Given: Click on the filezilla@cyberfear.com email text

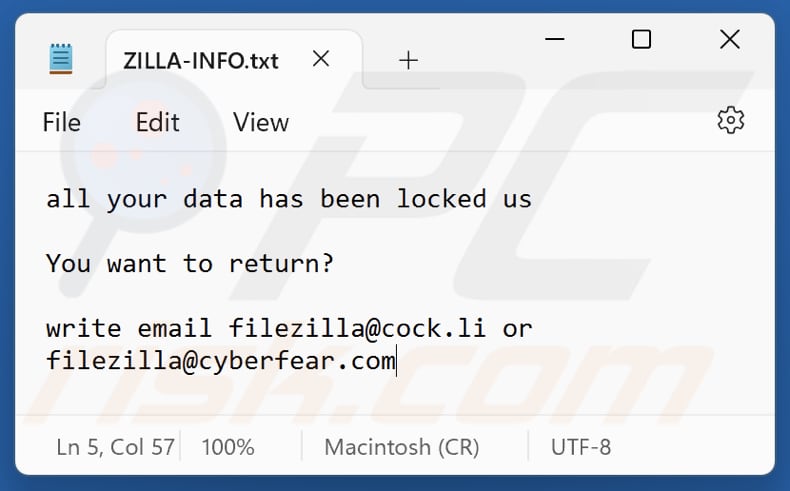Looking at the screenshot, I should (220, 360).
